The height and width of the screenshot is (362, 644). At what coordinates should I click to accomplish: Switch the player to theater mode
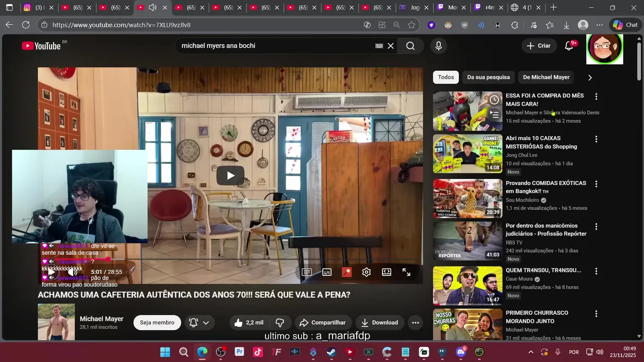tap(386, 272)
